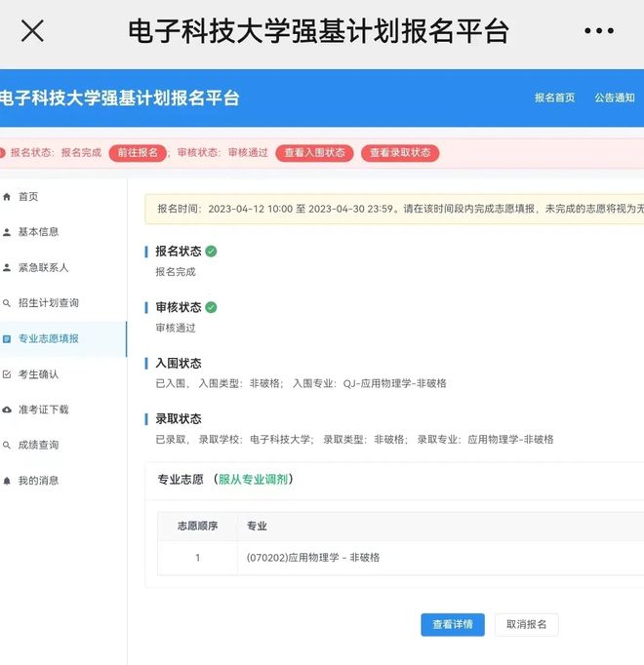
Task: Open 公告通知 in the header
Action: click(x=615, y=98)
